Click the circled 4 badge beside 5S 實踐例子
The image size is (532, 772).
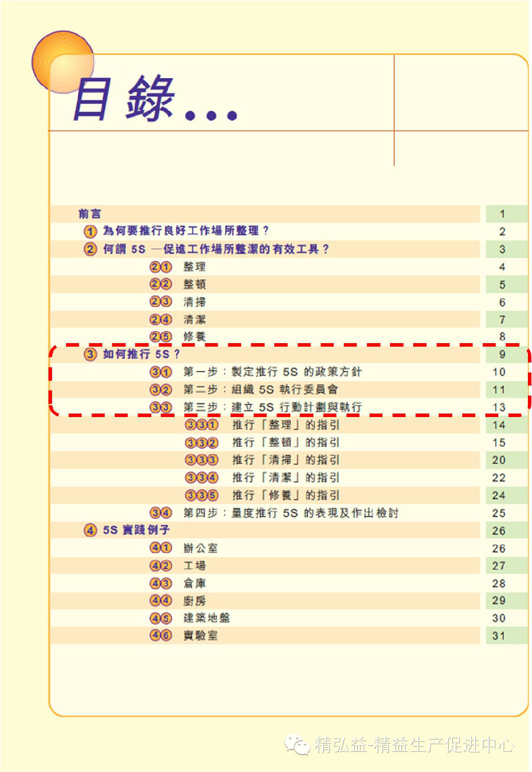(x=90, y=530)
